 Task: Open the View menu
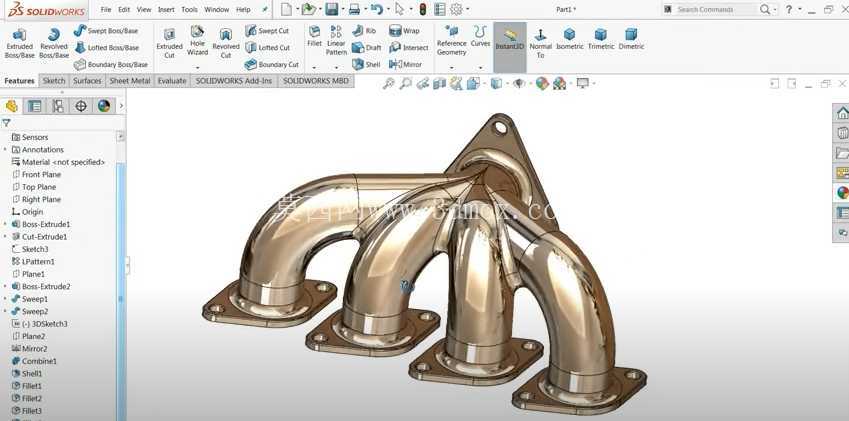(144, 10)
